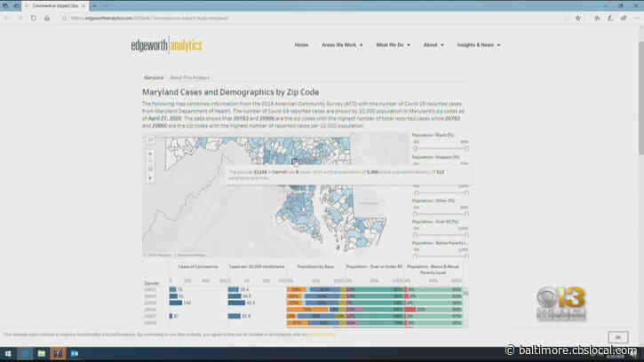Open the cookie policy link
This screenshot has width=644, height=362.
point(322,334)
